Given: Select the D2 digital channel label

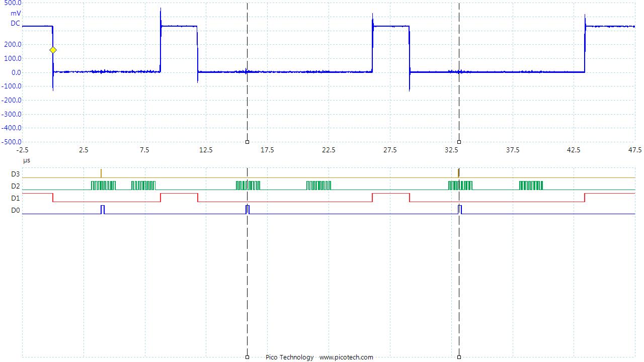Looking at the screenshot, I should pyautogui.click(x=15, y=186).
